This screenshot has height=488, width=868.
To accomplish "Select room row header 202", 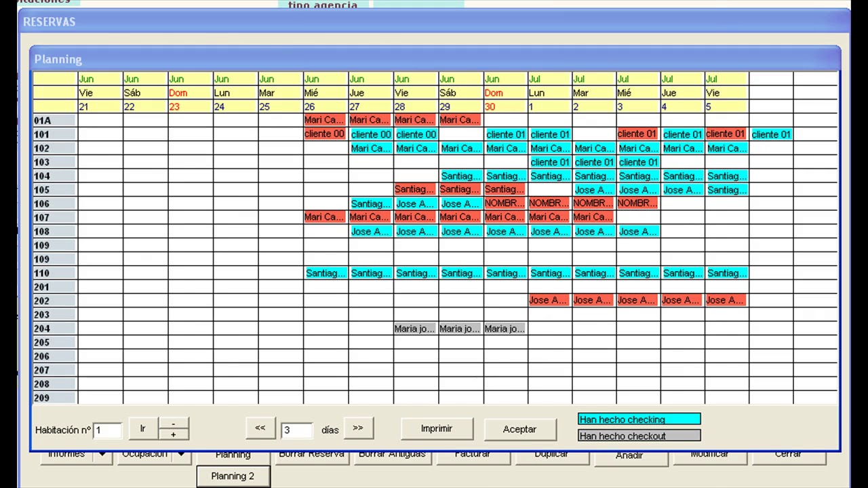I will [x=54, y=301].
